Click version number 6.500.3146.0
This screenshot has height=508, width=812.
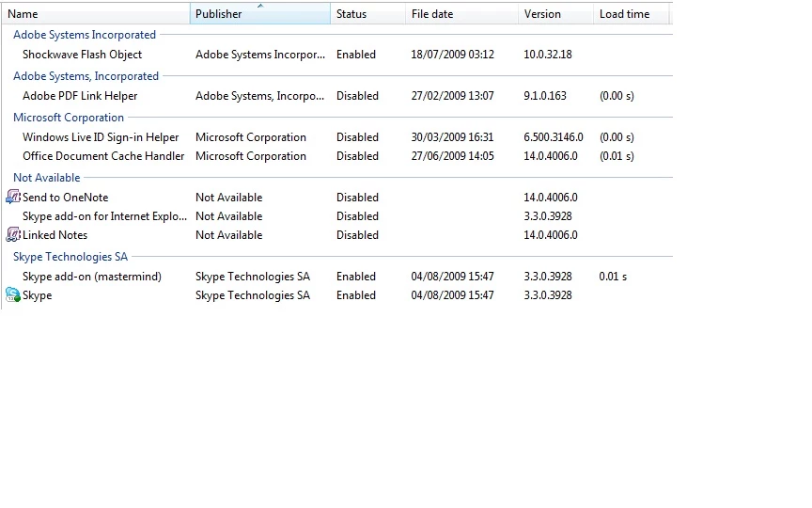pos(553,137)
